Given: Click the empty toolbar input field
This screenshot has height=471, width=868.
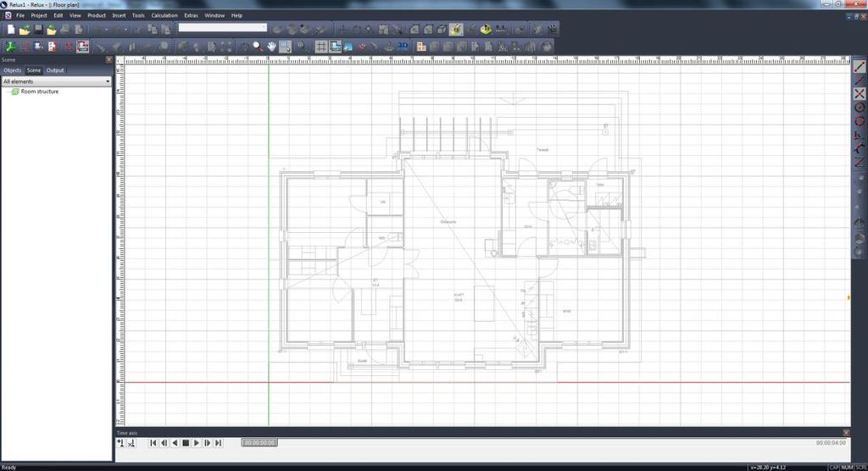Looking at the screenshot, I should point(223,28).
